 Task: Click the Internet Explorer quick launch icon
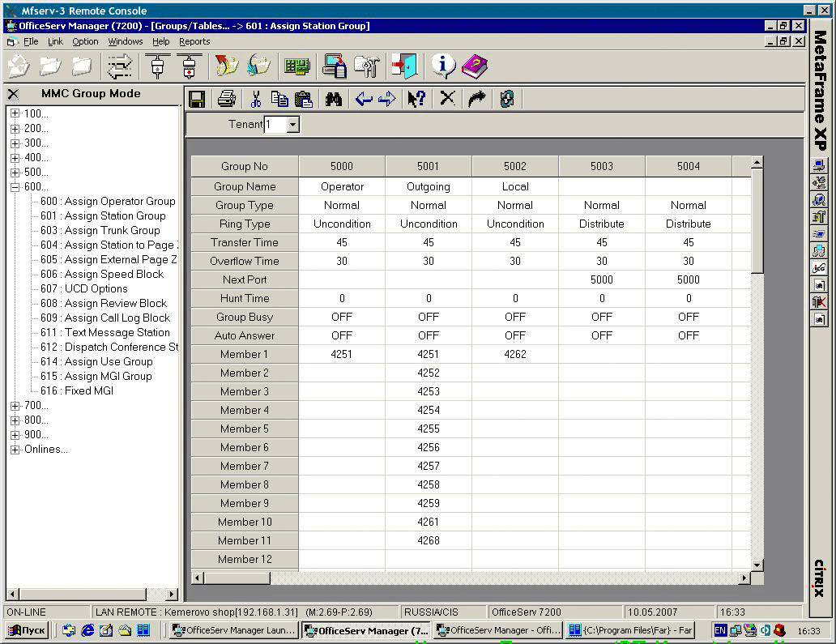pyautogui.click(x=87, y=631)
